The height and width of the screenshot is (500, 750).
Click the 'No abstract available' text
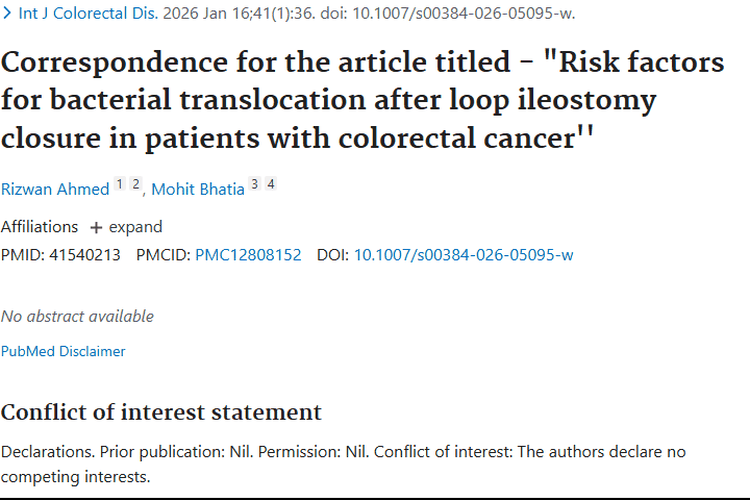coord(77,316)
